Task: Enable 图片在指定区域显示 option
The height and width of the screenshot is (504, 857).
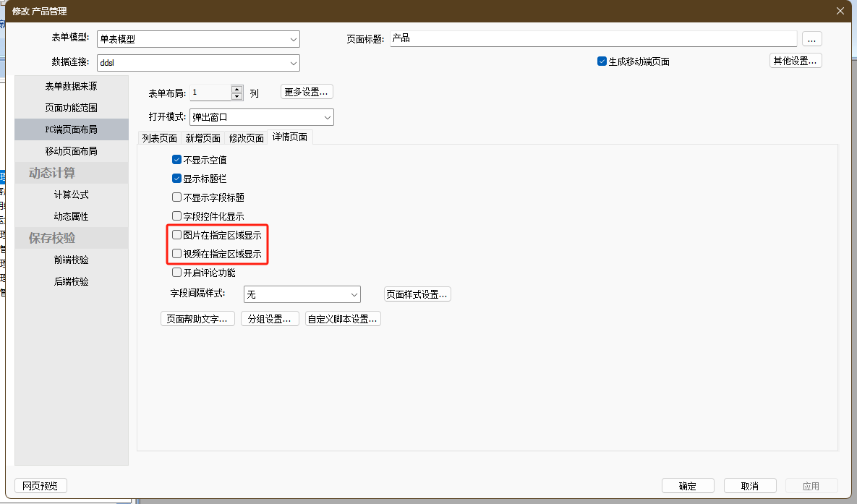Action: [177, 235]
